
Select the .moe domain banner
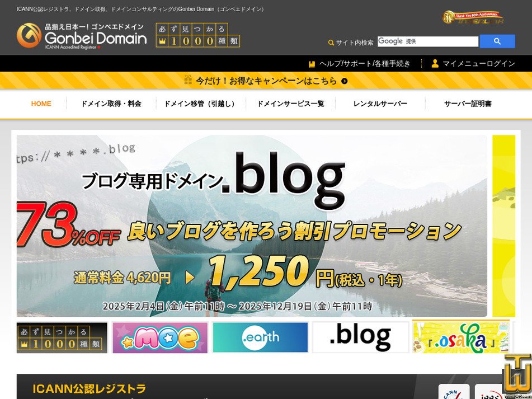point(159,336)
